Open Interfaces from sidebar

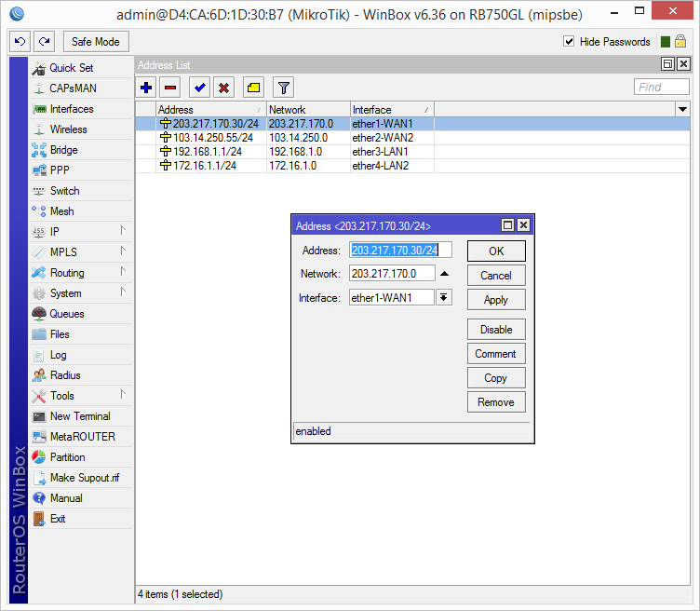[x=82, y=109]
